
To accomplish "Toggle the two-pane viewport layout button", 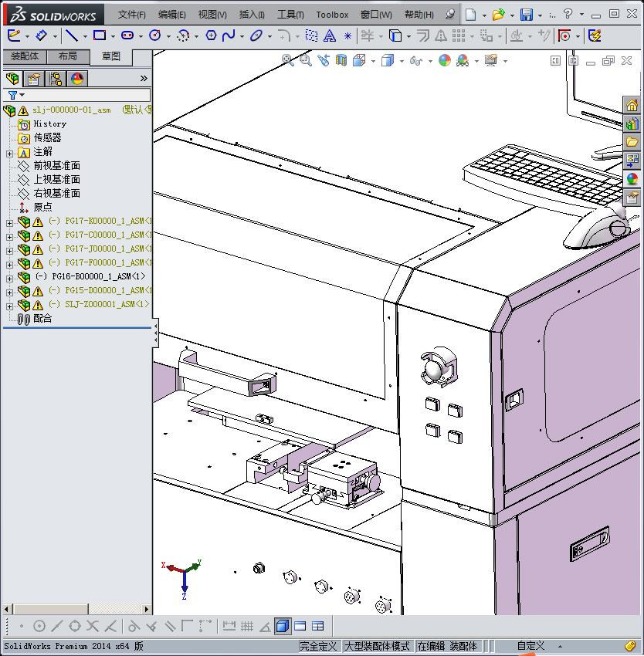I will pos(300,626).
